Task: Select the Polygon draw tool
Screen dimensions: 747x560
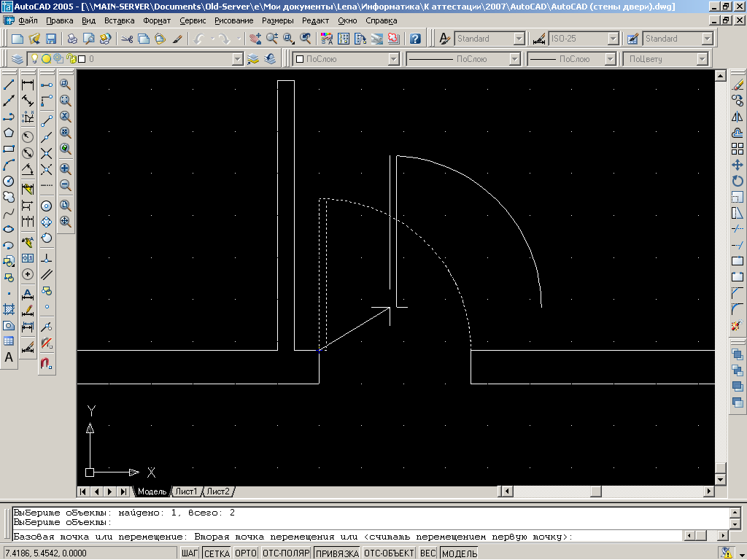Action: pyautogui.click(x=9, y=133)
